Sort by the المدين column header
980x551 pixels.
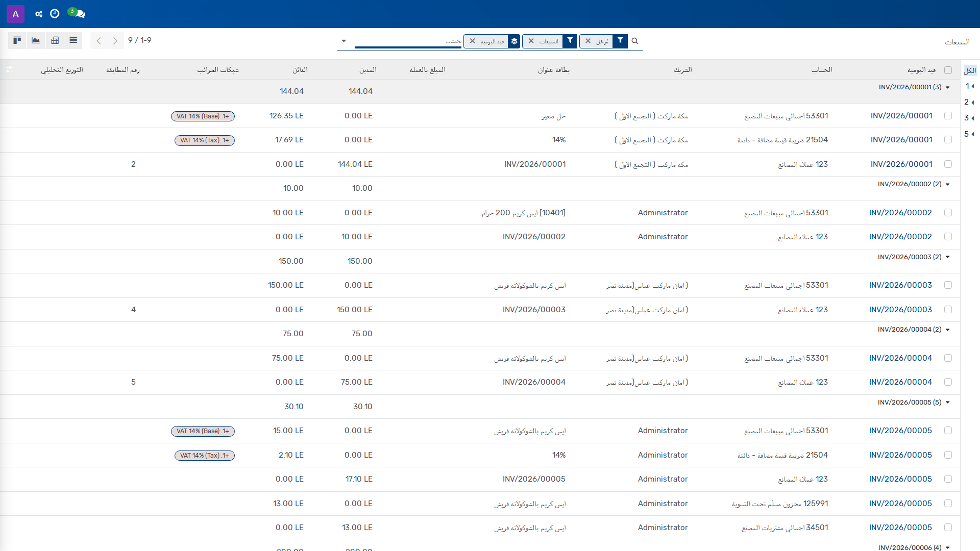(x=368, y=70)
